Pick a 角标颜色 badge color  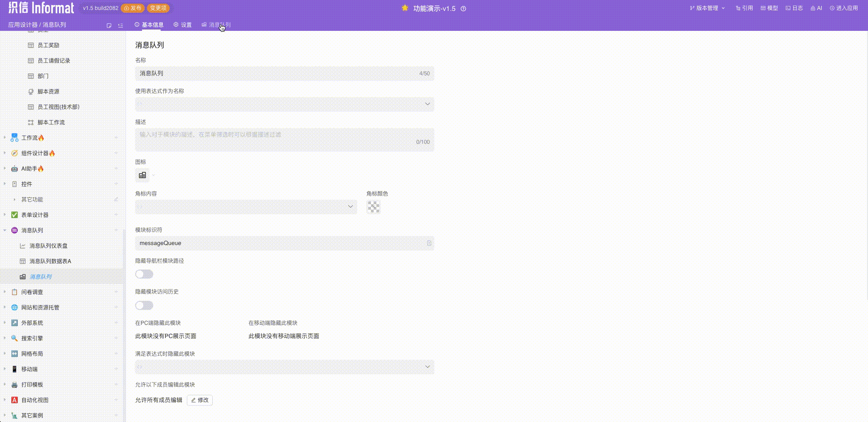[x=373, y=207]
